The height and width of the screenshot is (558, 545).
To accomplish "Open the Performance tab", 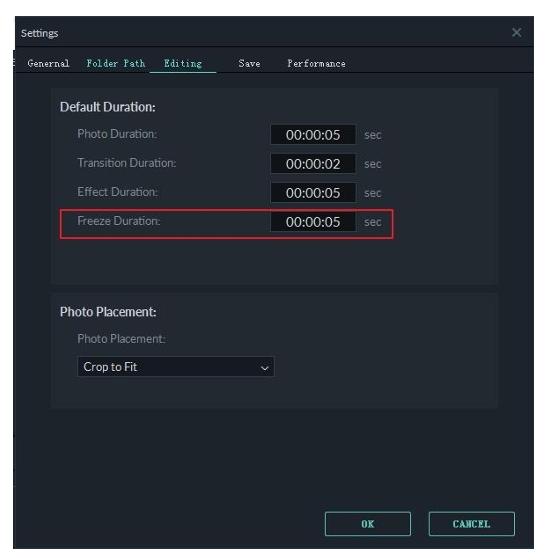I will 316,64.
